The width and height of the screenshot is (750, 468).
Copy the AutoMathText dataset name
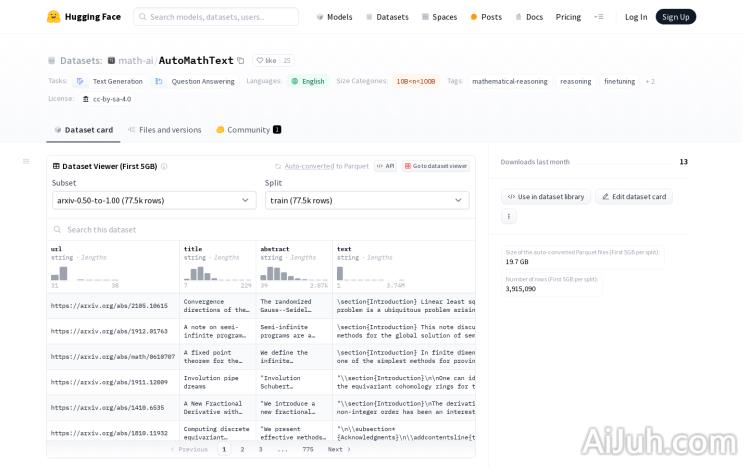pos(241,61)
